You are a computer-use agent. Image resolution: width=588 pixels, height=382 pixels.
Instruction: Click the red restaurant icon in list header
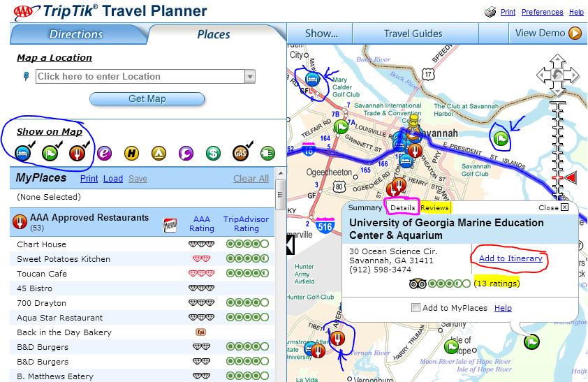(20, 222)
